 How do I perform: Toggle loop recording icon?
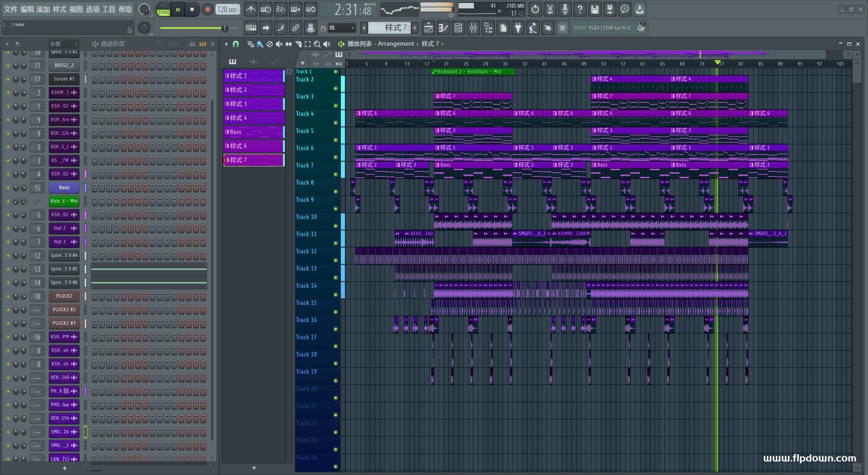pos(311,9)
